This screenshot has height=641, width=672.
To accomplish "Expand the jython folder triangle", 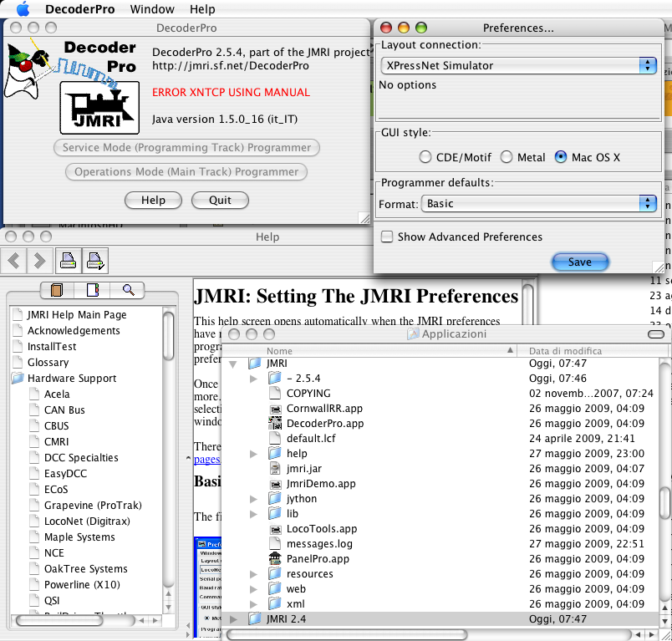I will click(x=254, y=499).
